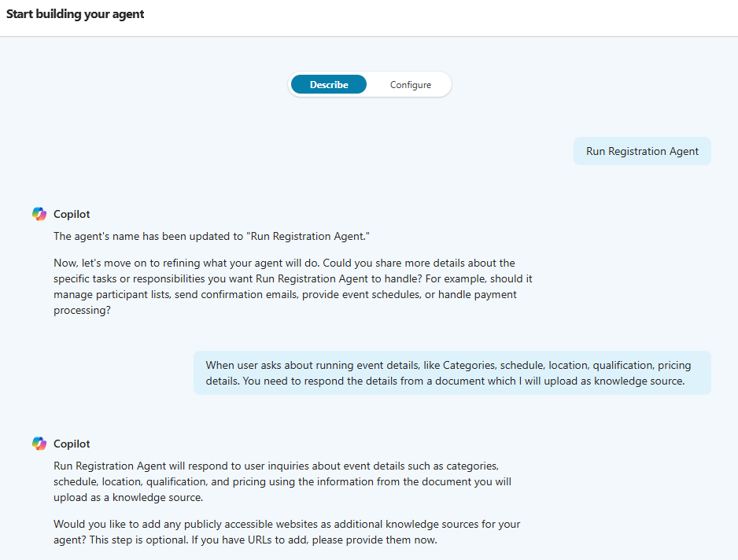This screenshot has width=738, height=560.
Task: Select the "Run Registration Agent" user message bubble
Action: tap(642, 151)
